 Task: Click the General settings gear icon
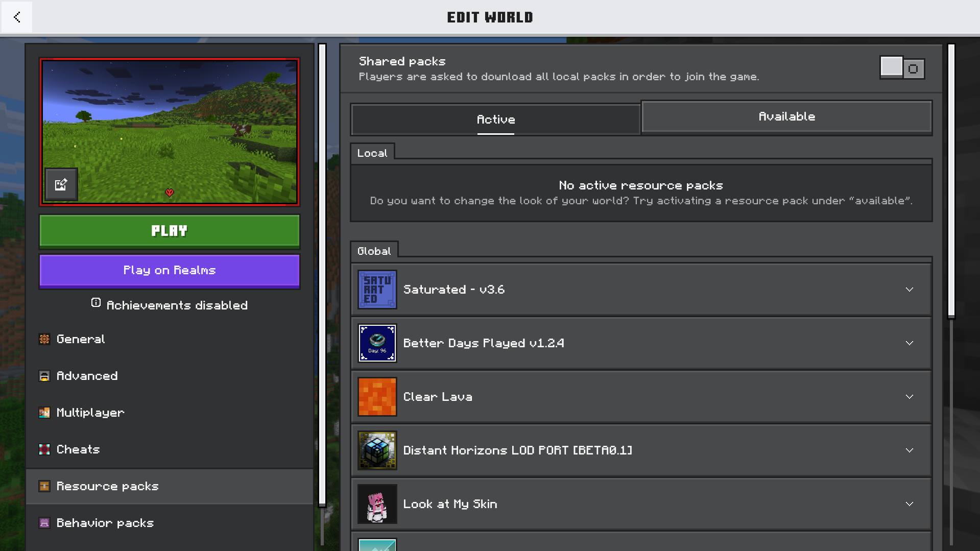pyautogui.click(x=44, y=339)
